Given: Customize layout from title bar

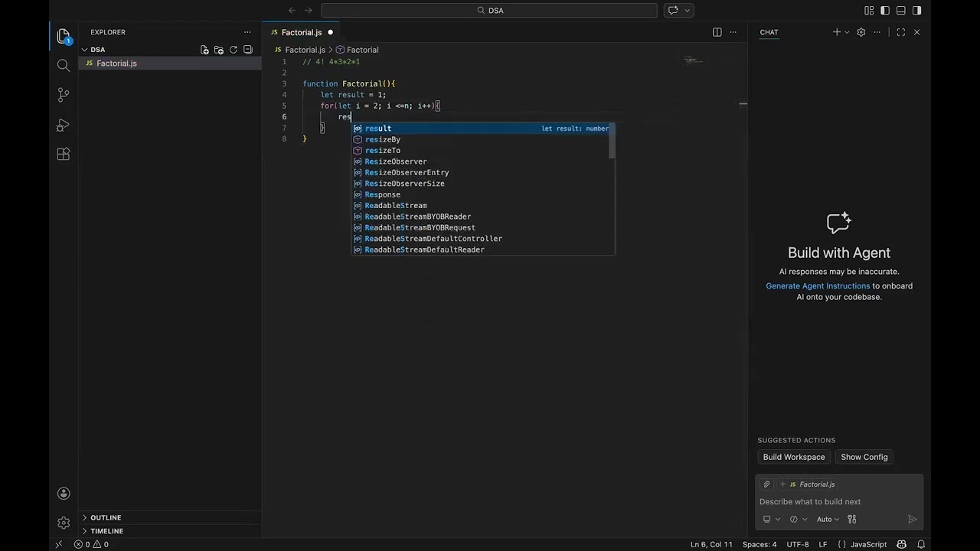Looking at the screenshot, I should [x=869, y=11].
